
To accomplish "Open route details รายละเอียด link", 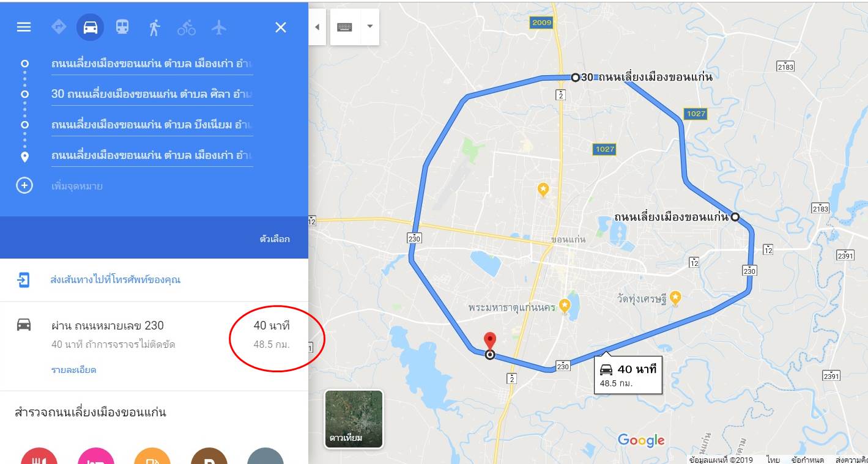I will pyautogui.click(x=73, y=370).
